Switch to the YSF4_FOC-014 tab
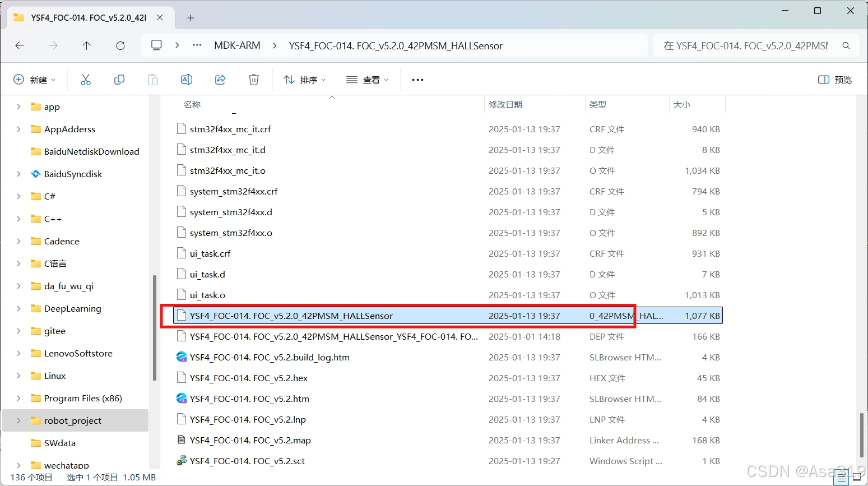The width and height of the screenshot is (868, 486). [x=84, y=17]
